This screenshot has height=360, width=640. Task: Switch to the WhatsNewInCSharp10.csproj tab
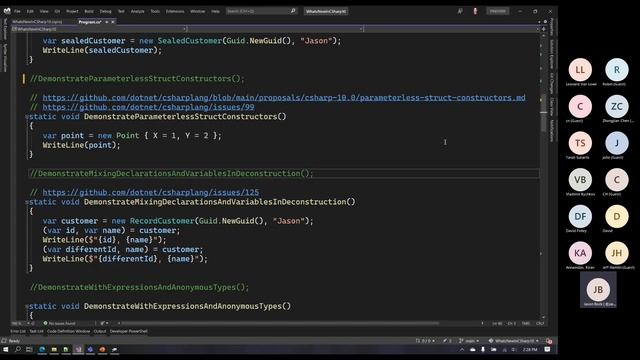point(37,22)
